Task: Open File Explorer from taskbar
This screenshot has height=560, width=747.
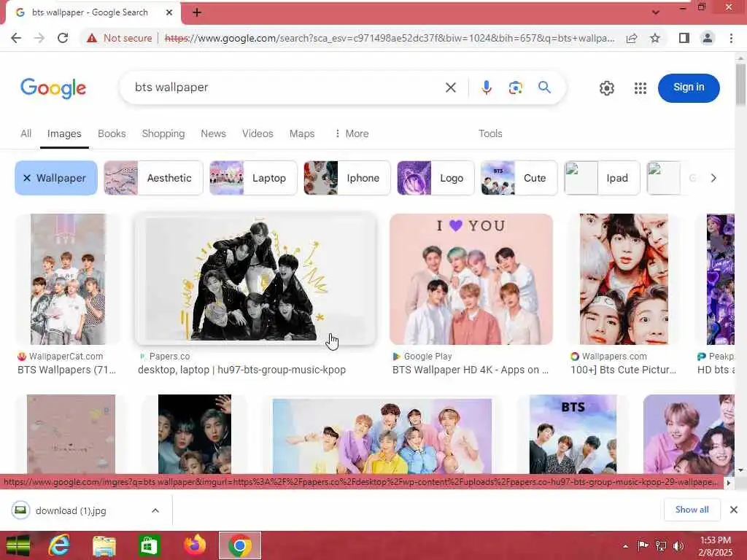Action: click(104, 545)
